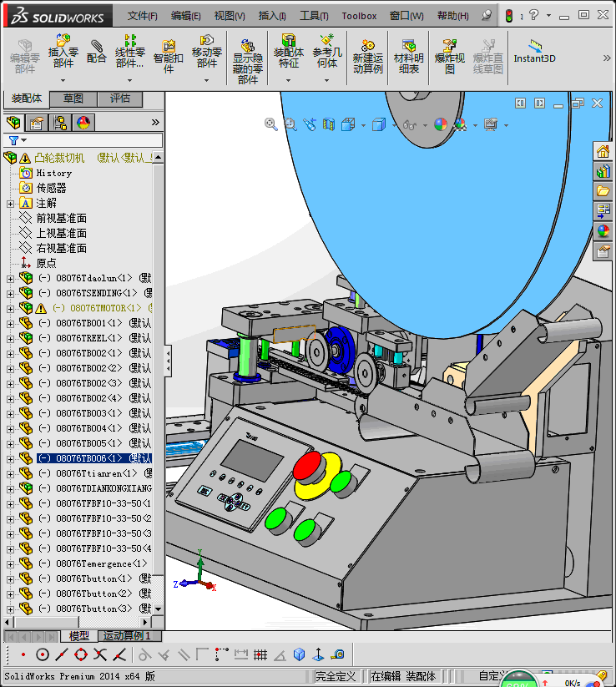
Task: Expand CommandManager toolbar overflow chevron
Action: coord(607,58)
